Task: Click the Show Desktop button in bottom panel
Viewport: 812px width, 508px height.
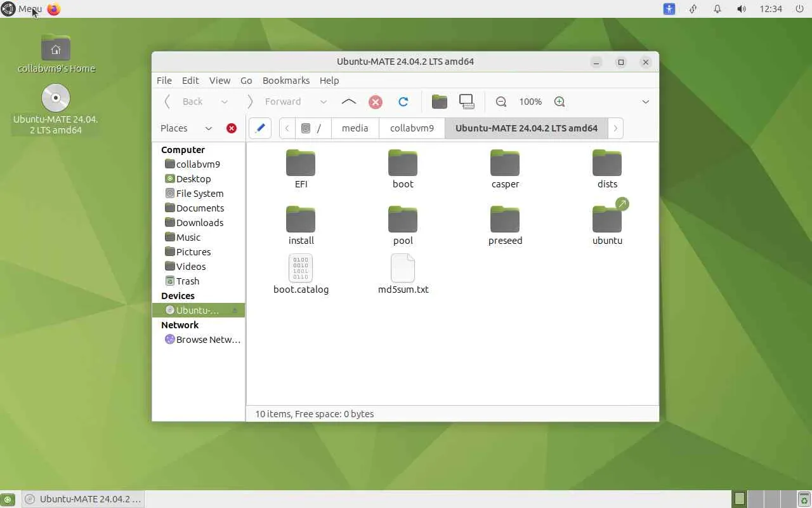Action: point(6,499)
